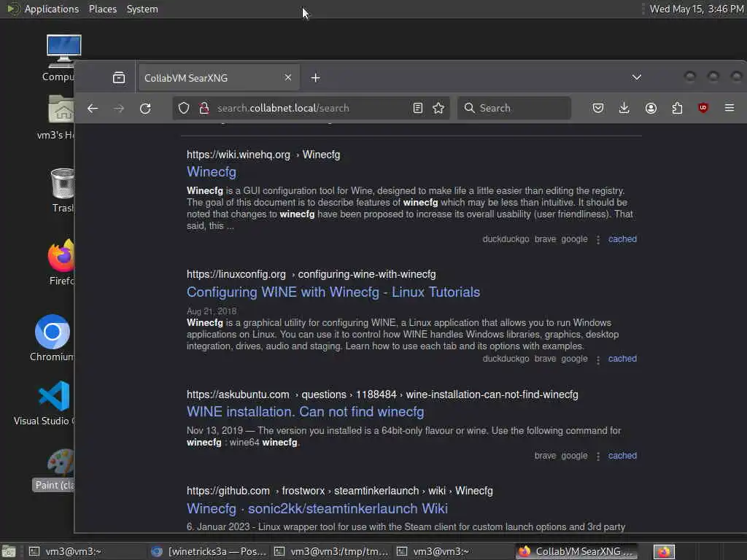Toggle reader view icon in address bar
This screenshot has width=747, height=560.
[418, 108]
